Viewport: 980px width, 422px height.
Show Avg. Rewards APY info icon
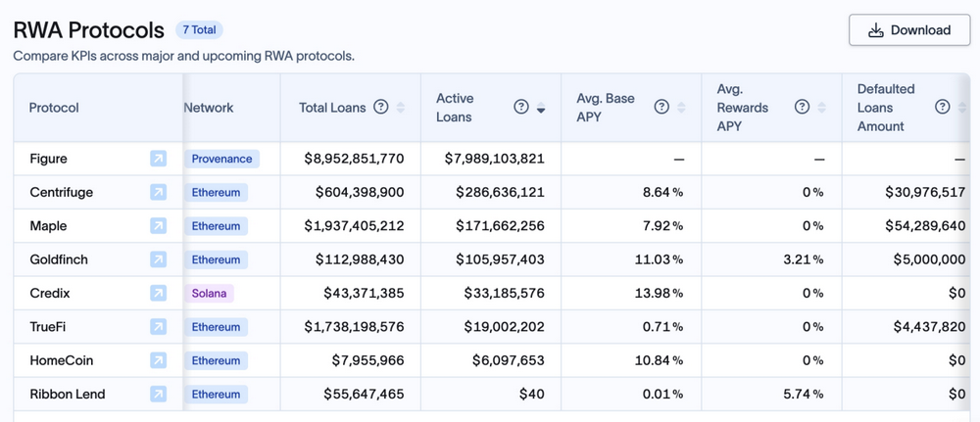pos(802,108)
